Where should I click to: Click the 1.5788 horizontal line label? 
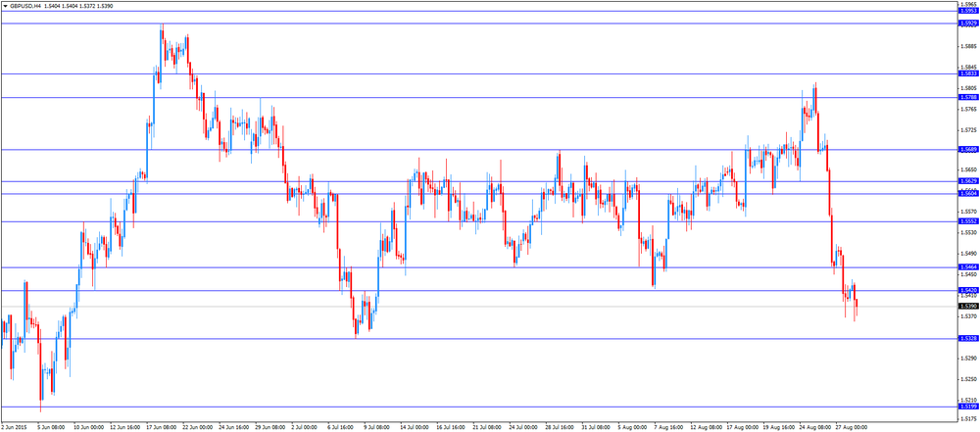[x=967, y=97]
